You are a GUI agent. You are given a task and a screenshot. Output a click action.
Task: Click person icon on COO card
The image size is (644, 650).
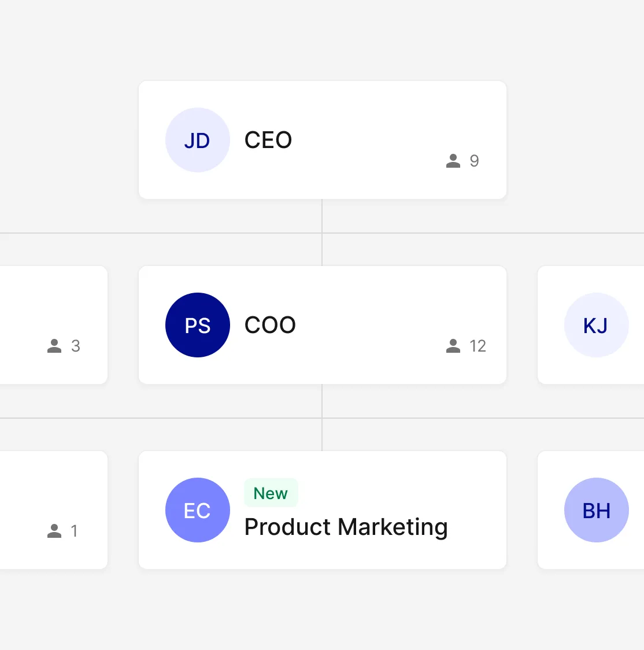click(x=453, y=346)
